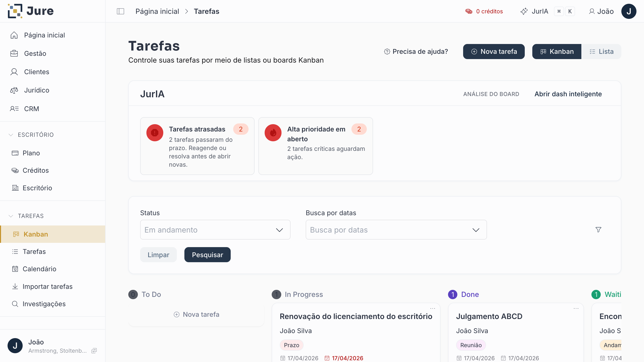Open Calendário from the sidebar
Viewport: 644px width, 362px height.
53,269
